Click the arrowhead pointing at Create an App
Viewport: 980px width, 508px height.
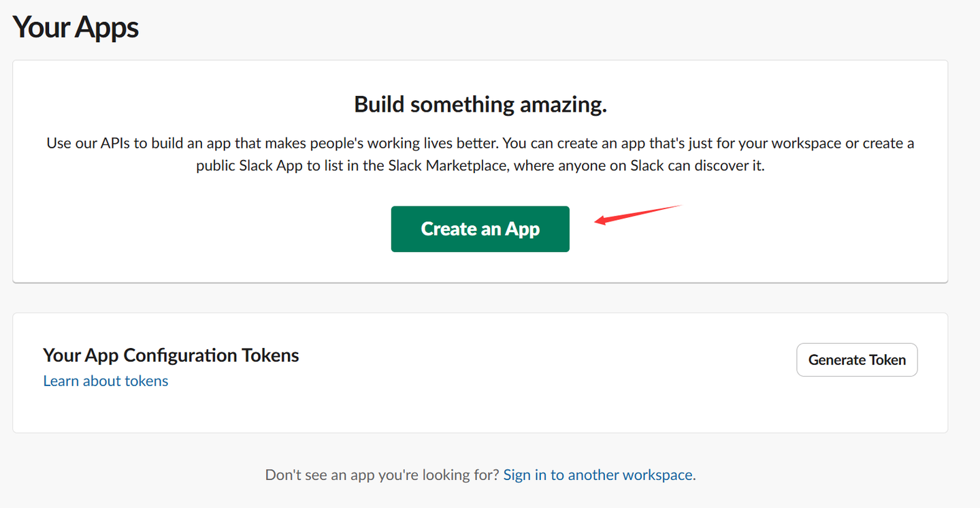click(600, 219)
